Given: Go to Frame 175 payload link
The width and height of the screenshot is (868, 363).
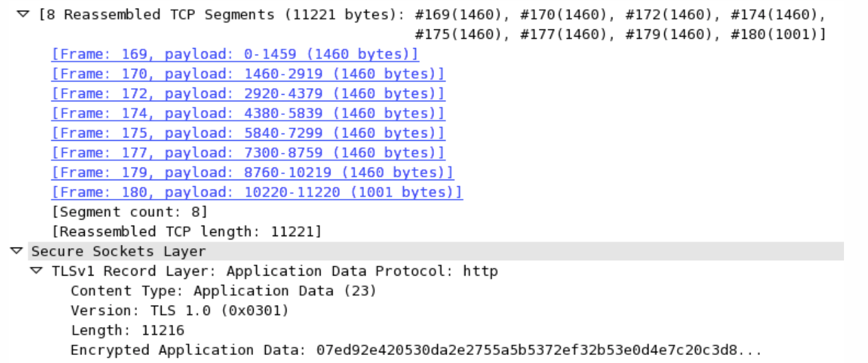Looking at the screenshot, I should pos(248,133).
